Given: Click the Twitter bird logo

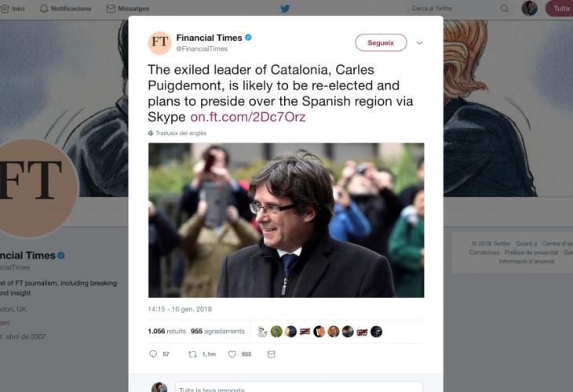Looking at the screenshot, I should 285,9.
